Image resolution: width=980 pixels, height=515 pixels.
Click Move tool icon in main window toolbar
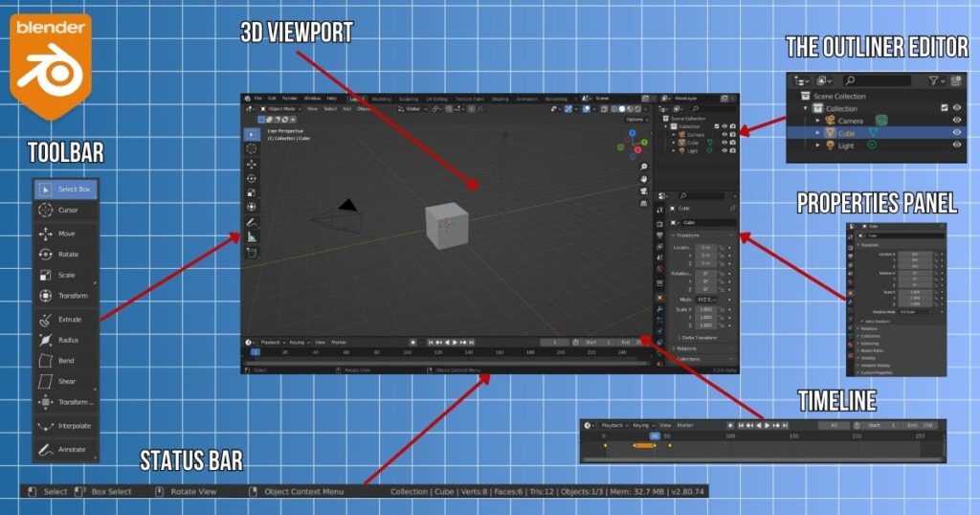point(252,165)
